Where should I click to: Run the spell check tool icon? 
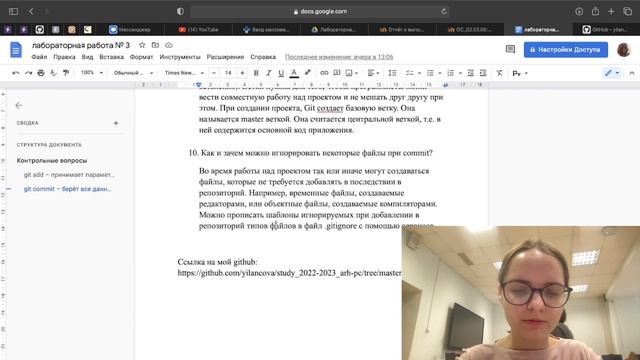point(53,73)
